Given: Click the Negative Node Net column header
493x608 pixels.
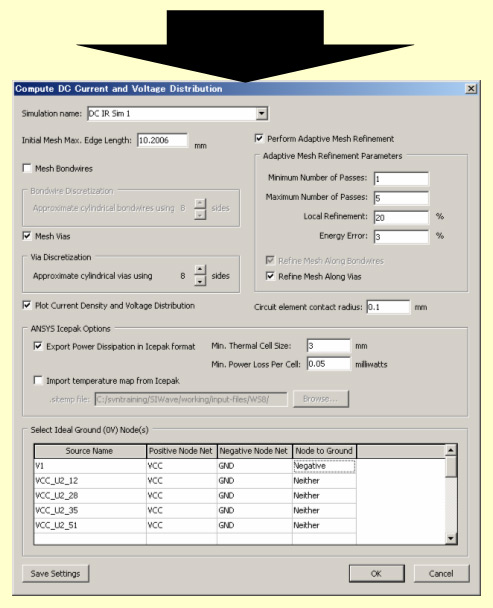Looking at the screenshot, I should coord(254,451).
